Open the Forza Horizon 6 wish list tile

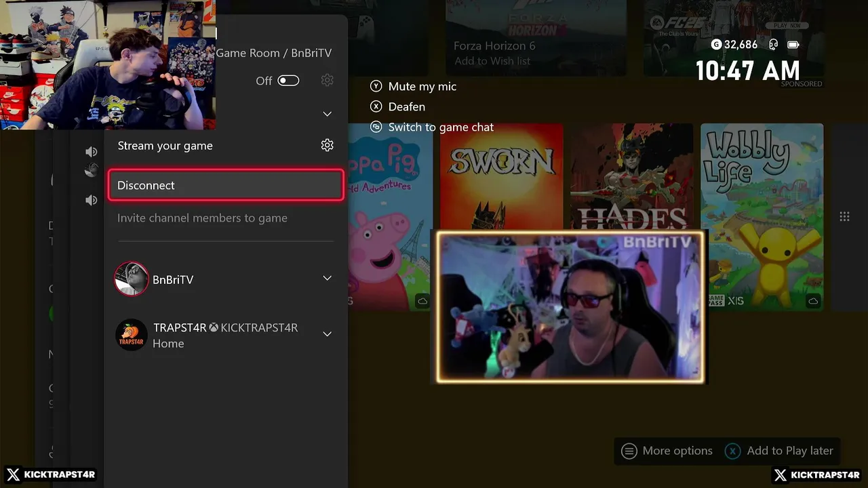(x=536, y=37)
